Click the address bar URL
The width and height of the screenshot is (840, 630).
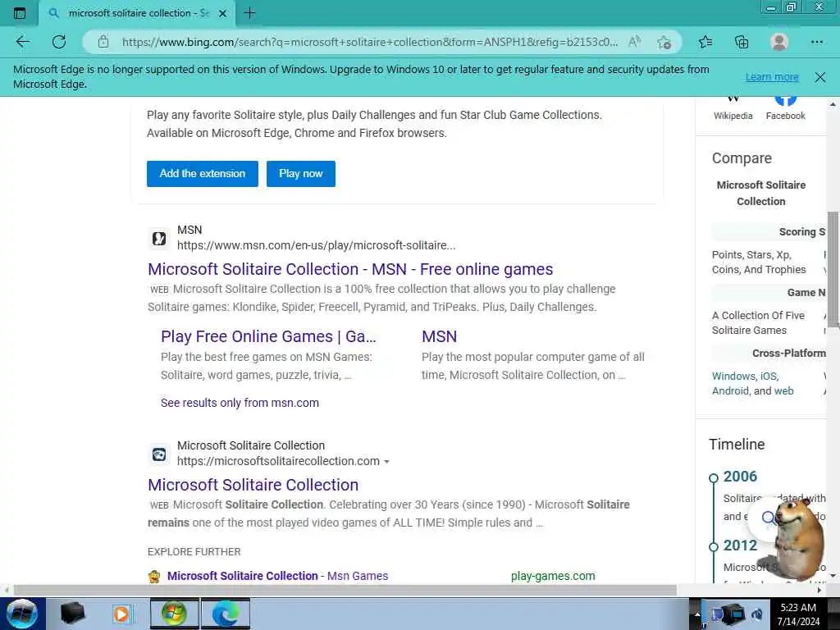click(x=370, y=42)
